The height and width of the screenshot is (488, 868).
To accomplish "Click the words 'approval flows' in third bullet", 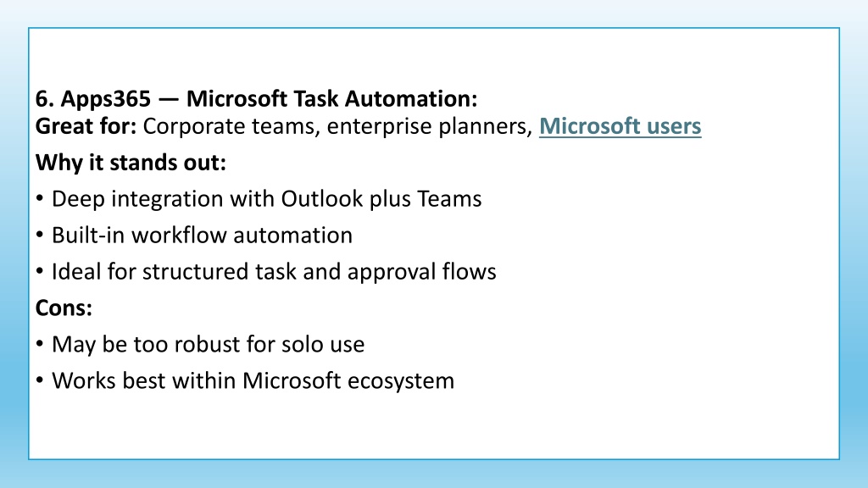I will tap(422, 272).
